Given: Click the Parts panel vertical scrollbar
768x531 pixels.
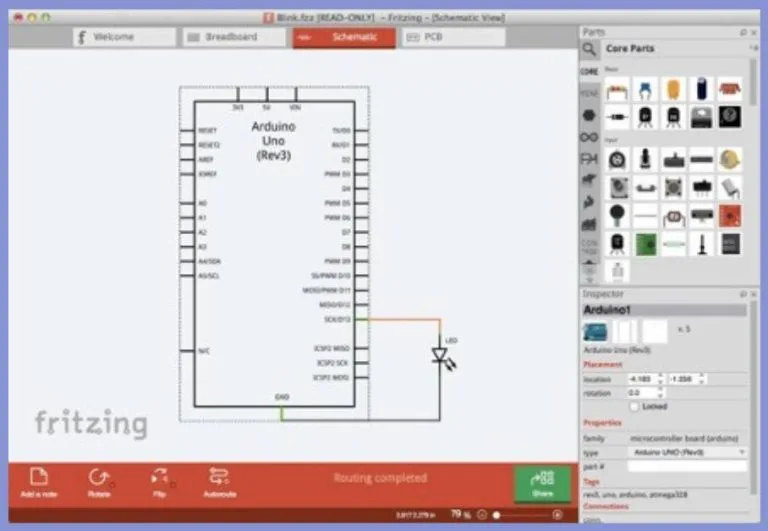Looking at the screenshot, I should point(753,81).
